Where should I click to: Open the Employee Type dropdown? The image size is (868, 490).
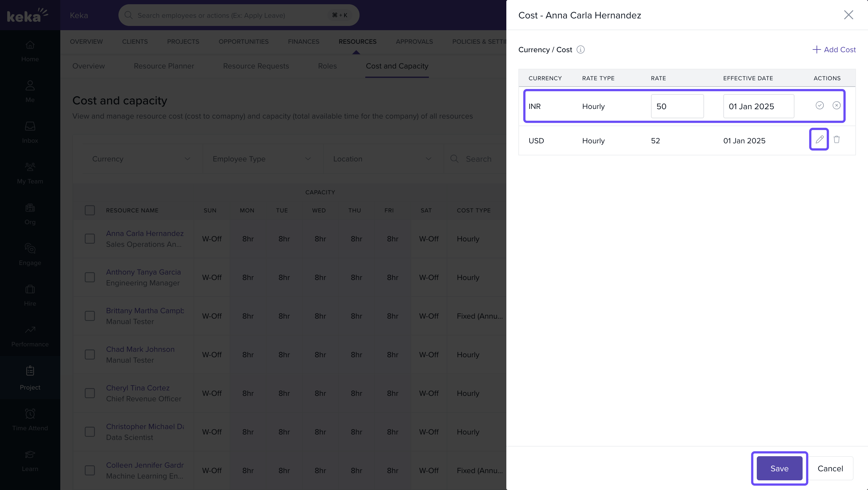point(262,159)
